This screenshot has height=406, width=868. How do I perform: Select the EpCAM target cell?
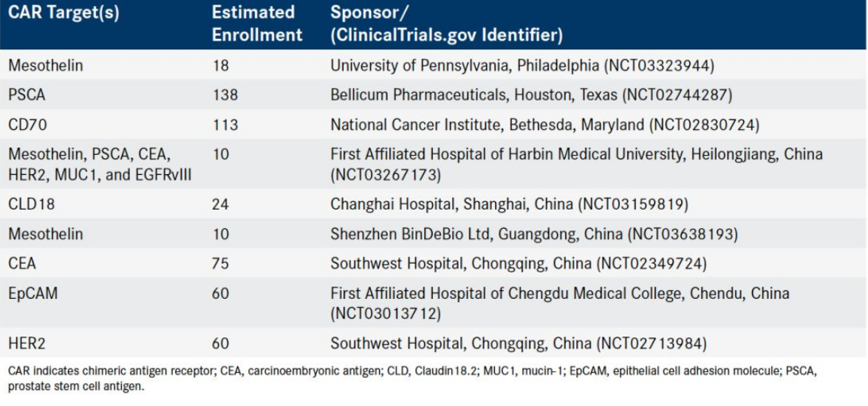pyautogui.click(x=33, y=293)
